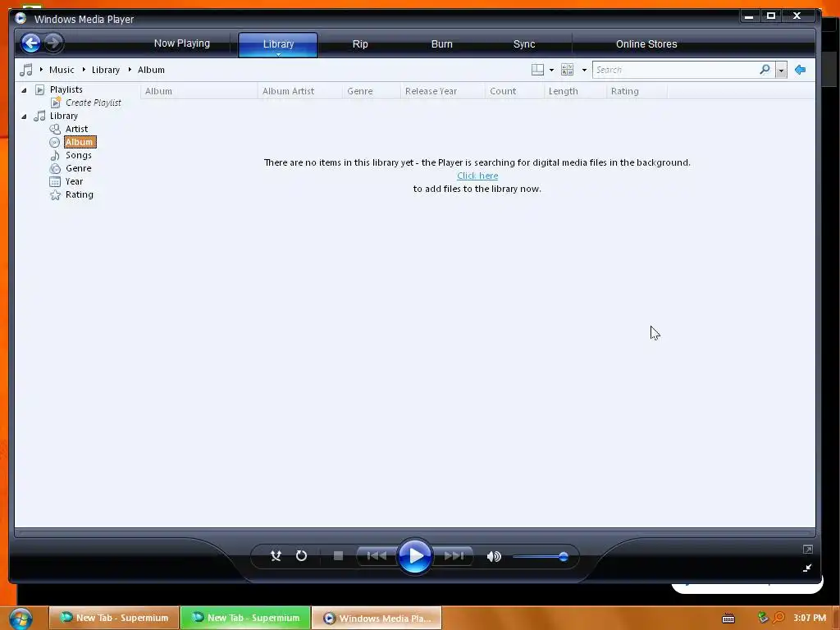Select Songs in the library tree
The height and width of the screenshot is (630, 840).
coord(78,155)
